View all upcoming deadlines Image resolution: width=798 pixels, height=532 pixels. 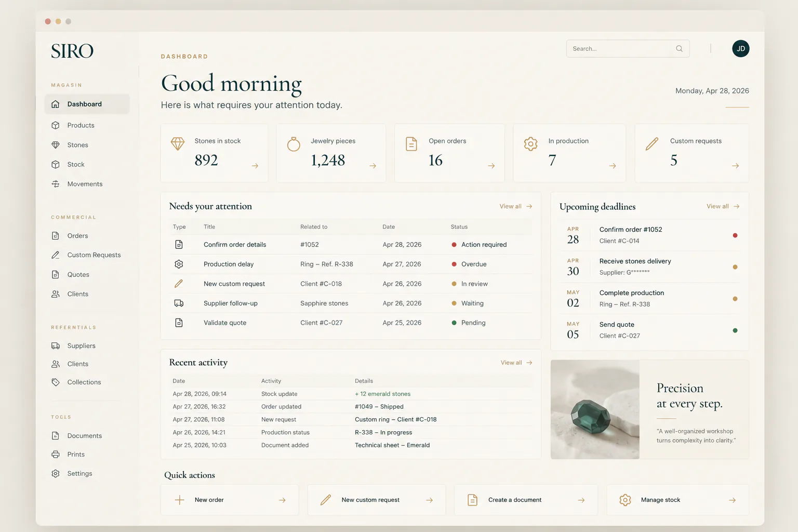tap(723, 206)
